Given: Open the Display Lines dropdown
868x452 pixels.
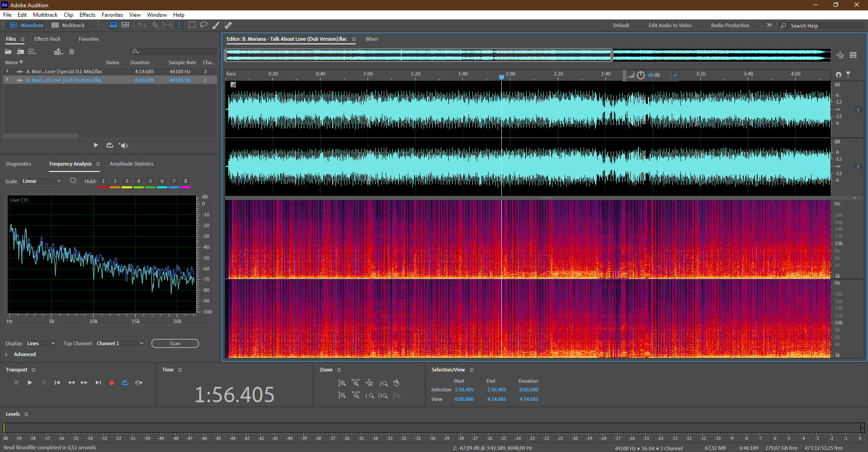Looking at the screenshot, I should pos(41,343).
